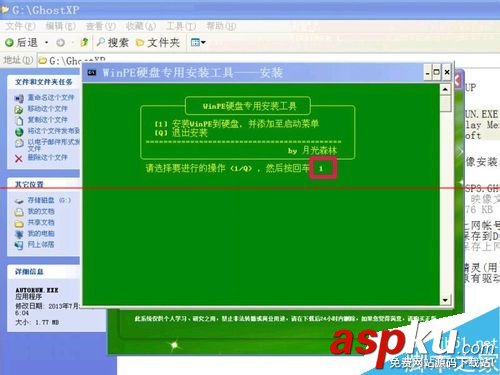The width and height of the screenshot is (500, 375).
Task: Click the My Documents folder icon
Action: (19, 212)
